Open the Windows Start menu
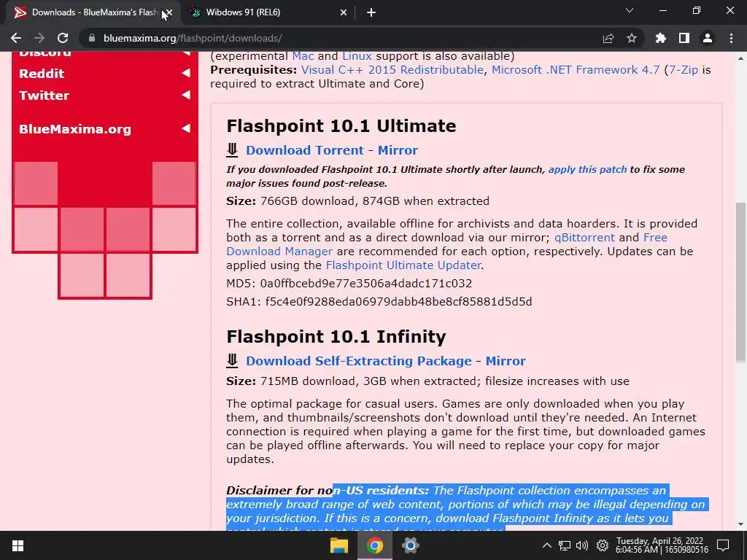 click(x=18, y=545)
